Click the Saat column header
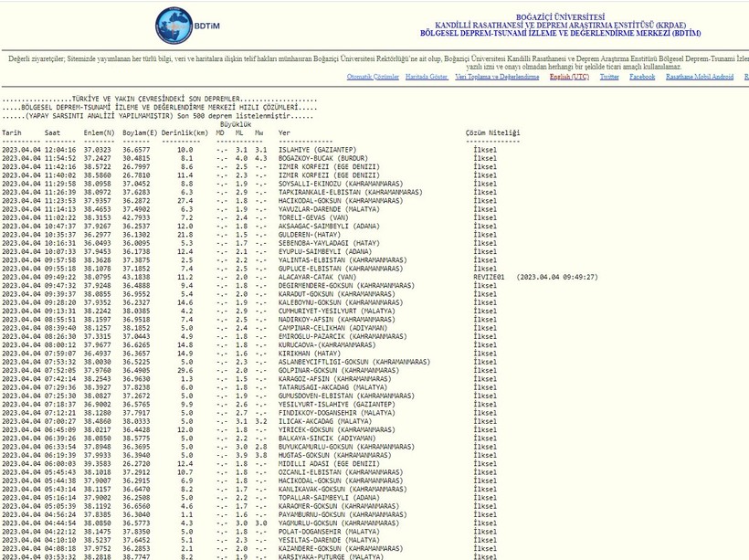 (x=53, y=132)
